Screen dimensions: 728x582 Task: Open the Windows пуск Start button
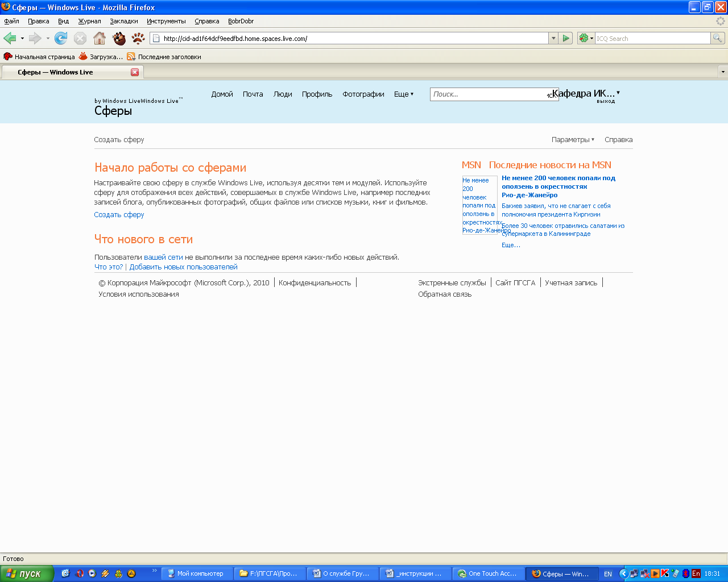click(27, 573)
